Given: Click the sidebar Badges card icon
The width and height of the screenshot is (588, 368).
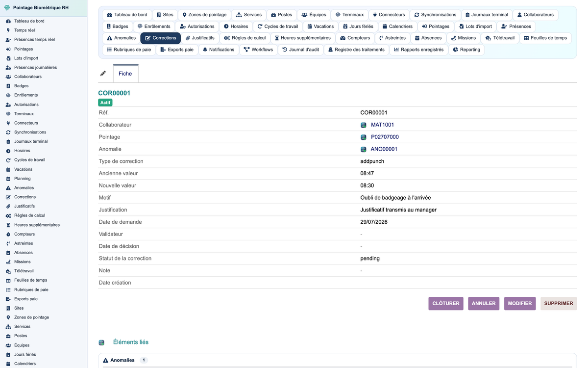Looking at the screenshot, I should (8, 86).
